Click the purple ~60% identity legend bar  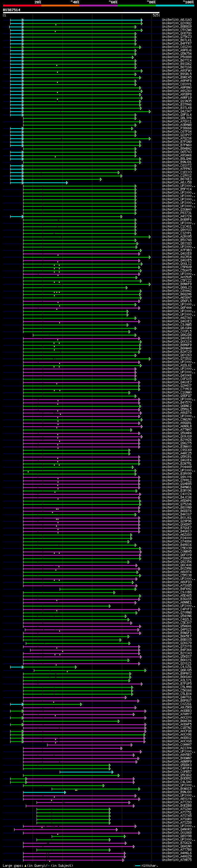point(99,6)
